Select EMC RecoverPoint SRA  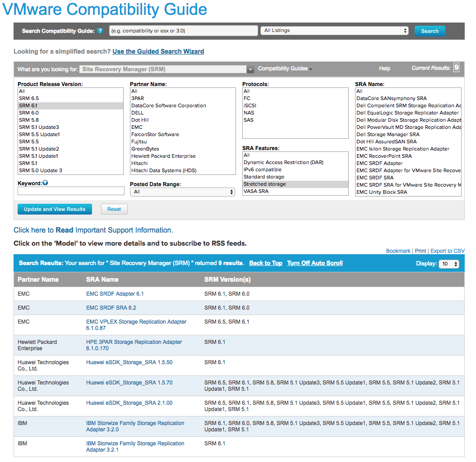pyautogui.click(x=408, y=156)
